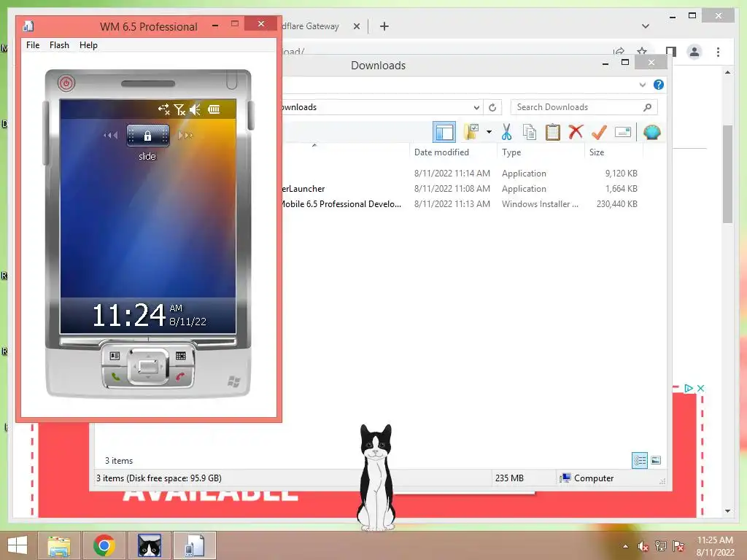
Task: Tap the no-signal antenna icon on phone
Action: pyautogui.click(x=179, y=110)
